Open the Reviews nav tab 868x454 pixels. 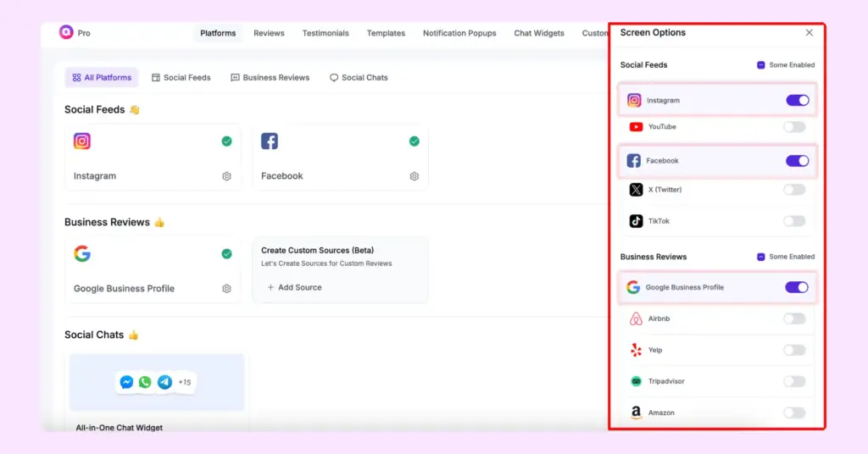[269, 33]
